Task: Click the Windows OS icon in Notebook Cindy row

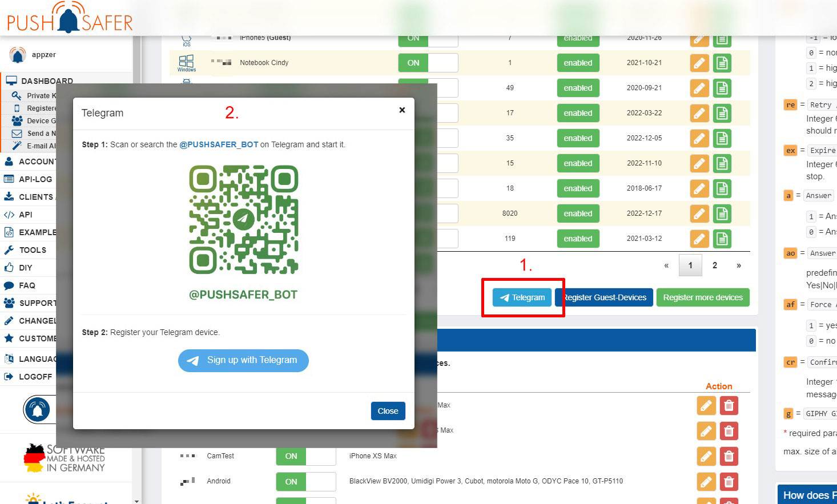Action: pyautogui.click(x=187, y=63)
